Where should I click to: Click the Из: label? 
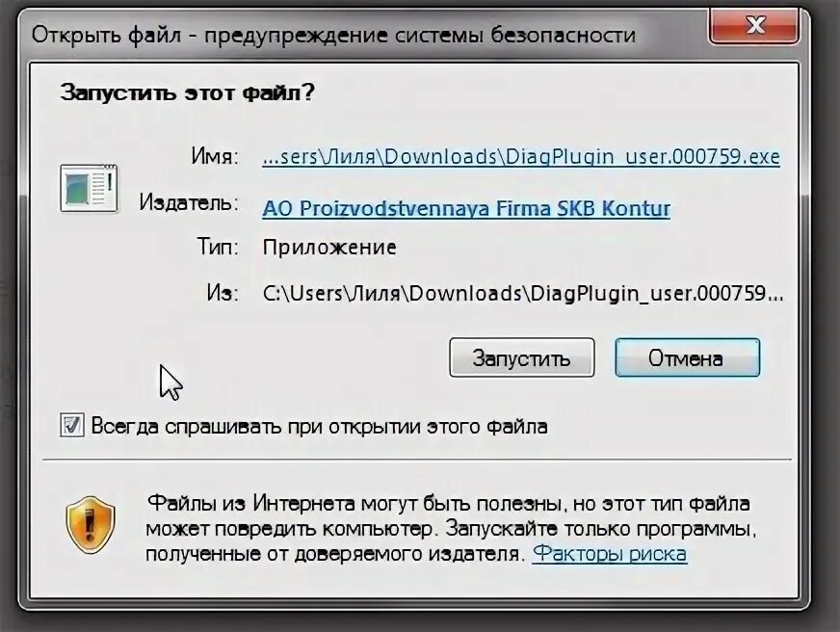(x=223, y=293)
